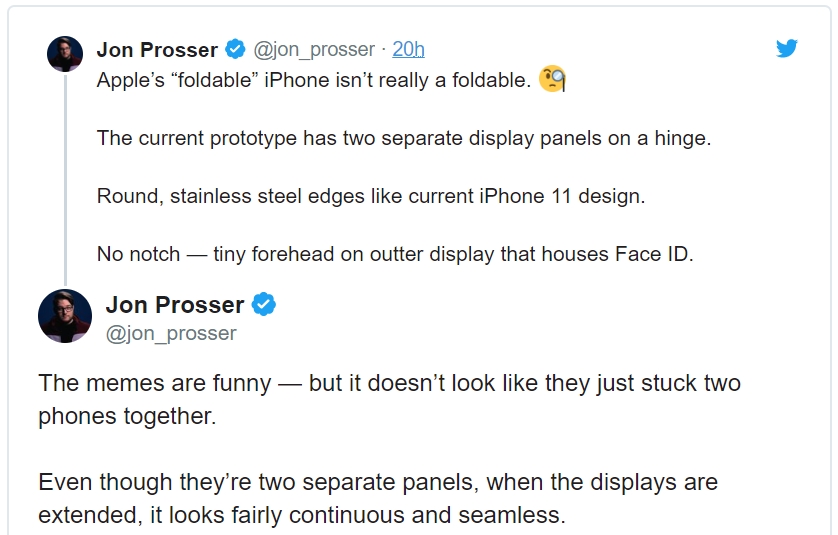The height and width of the screenshot is (535, 838).
Task: Click the line starting "extended, it looks fairly"
Action: coord(302,516)
